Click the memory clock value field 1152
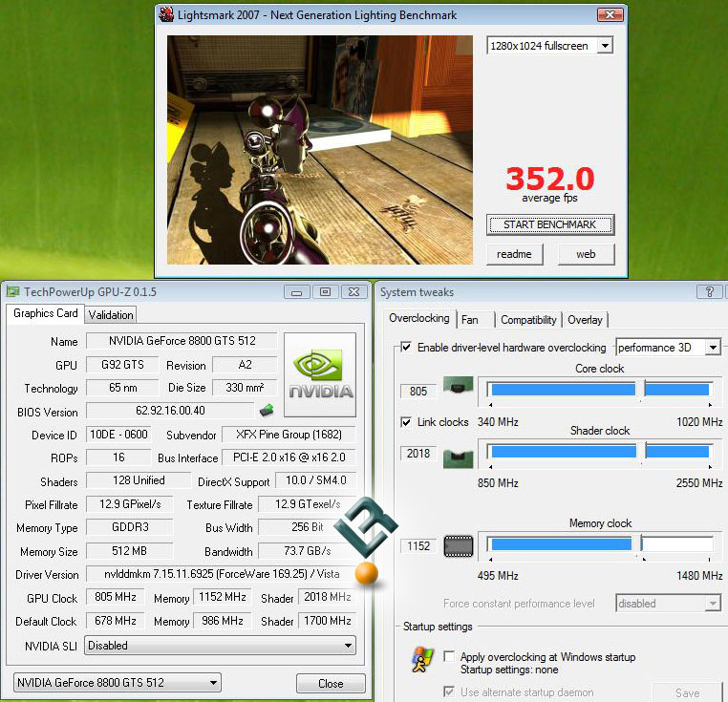The width and height of the screenshot is (728, 702). (x=418, y=546)
